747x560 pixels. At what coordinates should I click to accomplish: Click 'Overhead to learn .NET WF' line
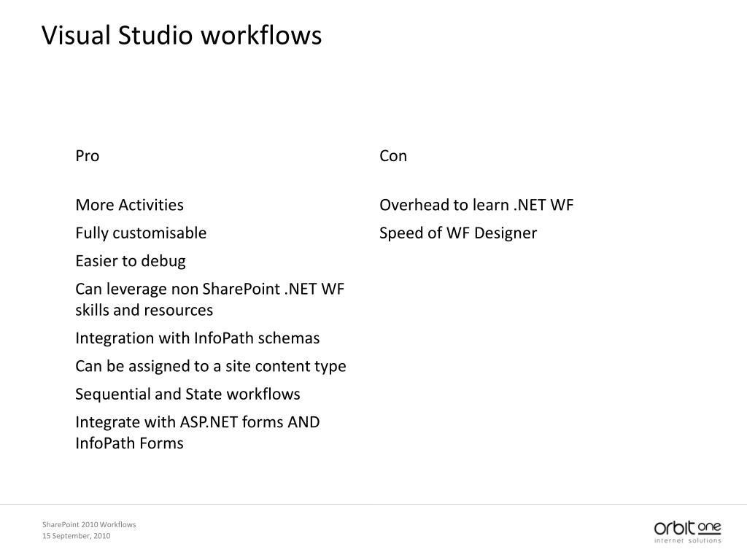(x=476, y=205)
